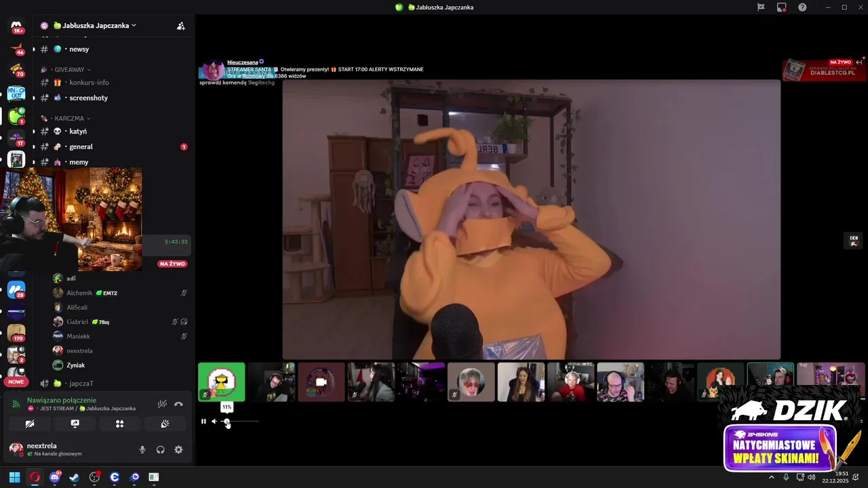The height and width of the screenshot is (488, 868).
Task: Open the server with 170 unread badge
Action: pyautogui.click(x=16, y=333)
